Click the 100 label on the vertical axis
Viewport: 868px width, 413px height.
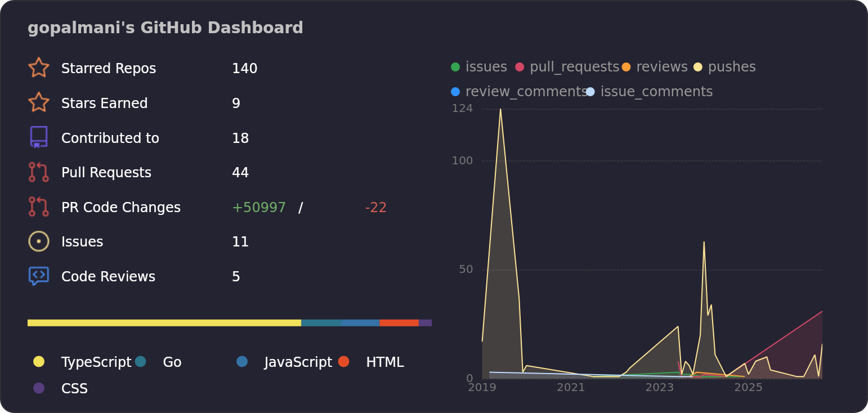(462, 161)
